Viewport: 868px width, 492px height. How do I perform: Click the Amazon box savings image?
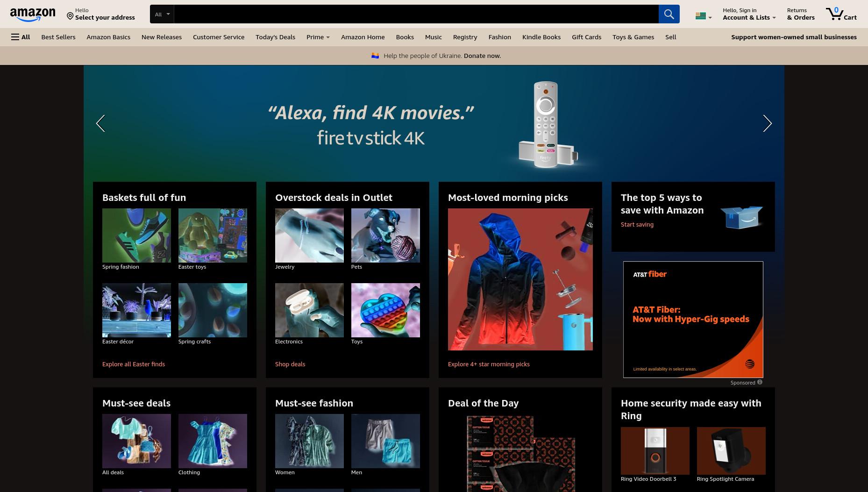pos(741,217)
